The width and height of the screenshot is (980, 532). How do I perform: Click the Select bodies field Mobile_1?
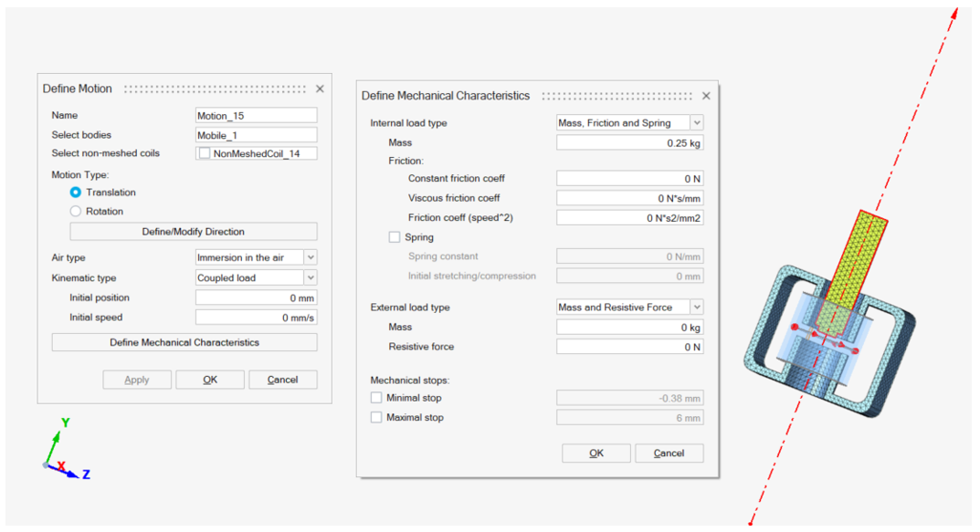point(257,135)
